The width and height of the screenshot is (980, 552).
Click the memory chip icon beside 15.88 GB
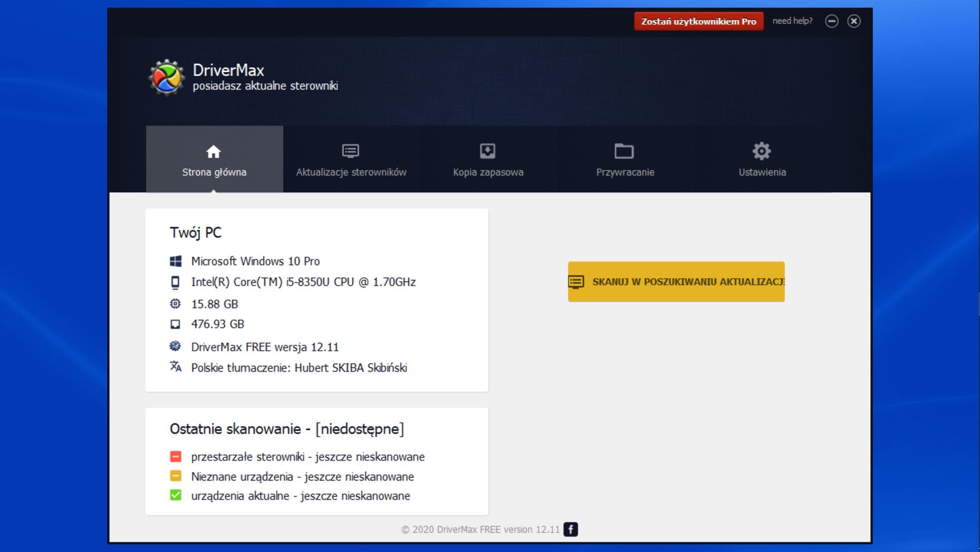pos(175,303)
